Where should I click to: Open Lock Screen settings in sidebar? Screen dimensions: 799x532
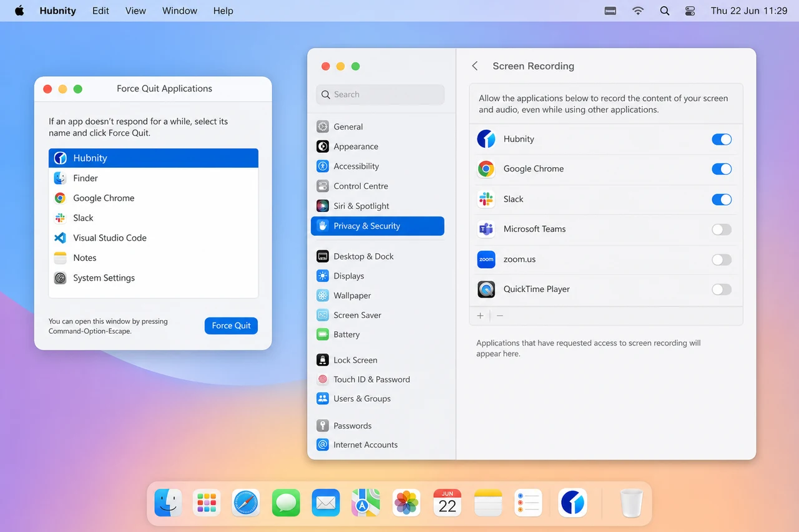[377, 360]
